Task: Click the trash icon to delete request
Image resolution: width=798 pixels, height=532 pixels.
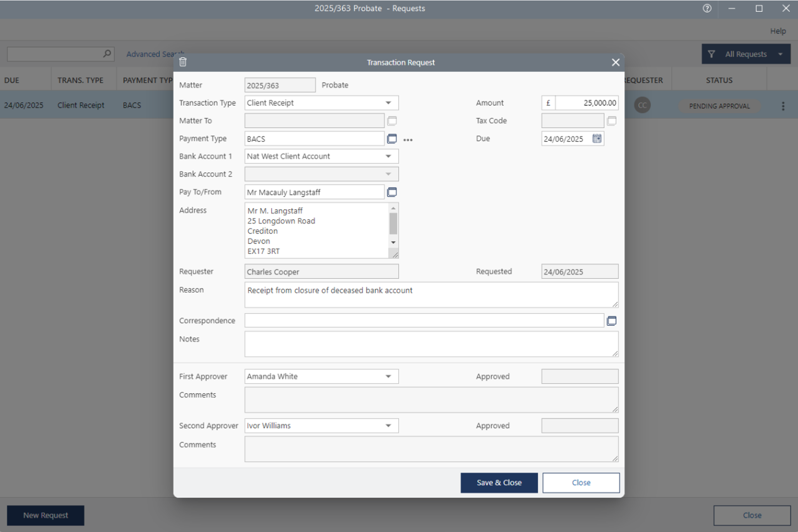Action: click(183, 62)
